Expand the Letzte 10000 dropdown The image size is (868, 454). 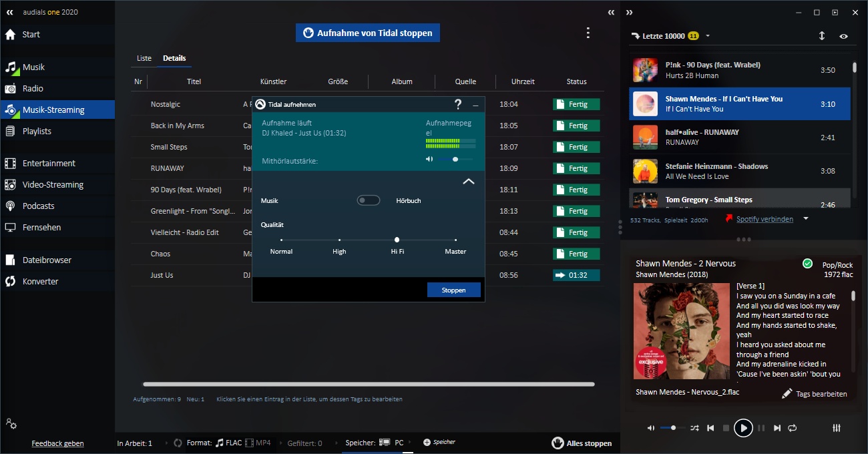pos(708,36)
